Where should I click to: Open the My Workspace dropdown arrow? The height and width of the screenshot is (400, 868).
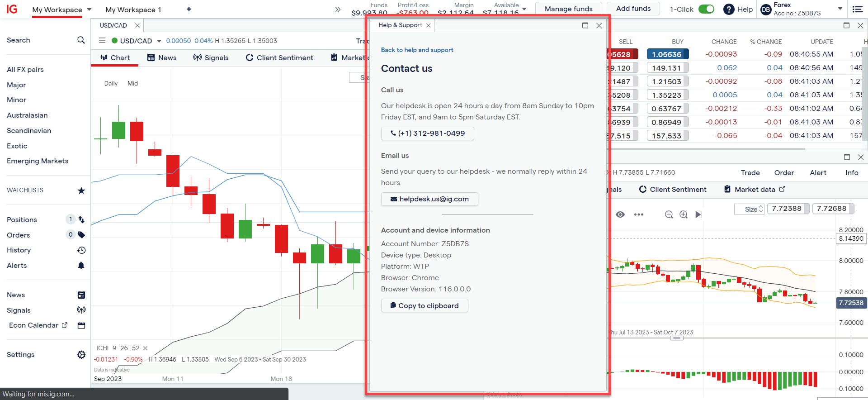tap(89, 10)
